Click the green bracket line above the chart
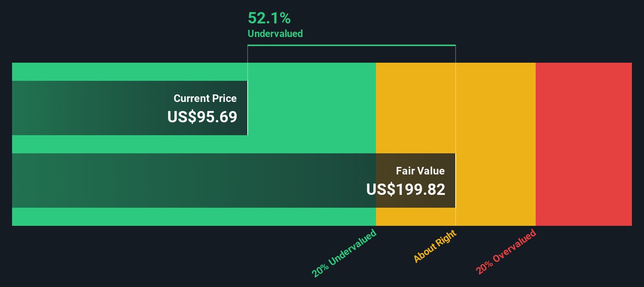The height and width of the screenshot is (287, 644). 352,45
